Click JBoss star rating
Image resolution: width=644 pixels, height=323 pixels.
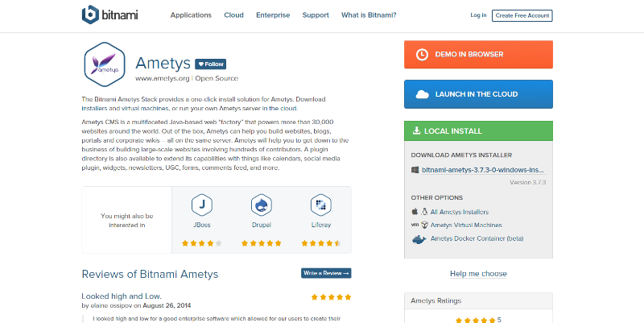202,243
